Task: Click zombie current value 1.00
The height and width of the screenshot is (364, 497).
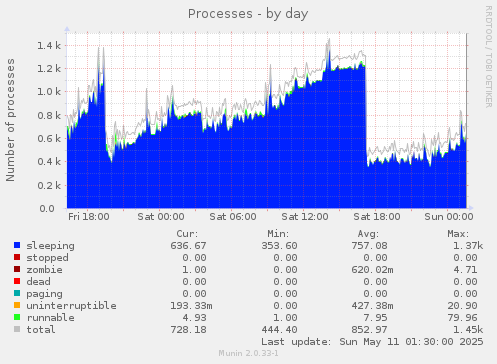Action: point(194,270)
